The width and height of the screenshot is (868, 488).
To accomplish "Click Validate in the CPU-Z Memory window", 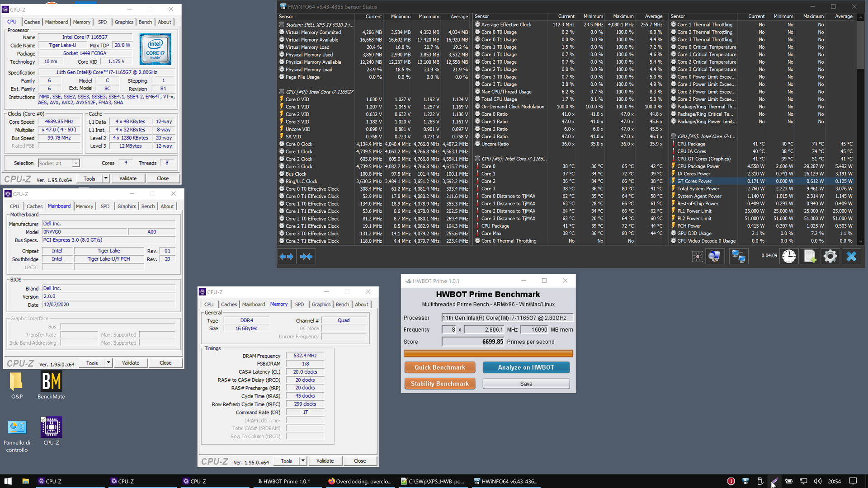I will (325, 461).
